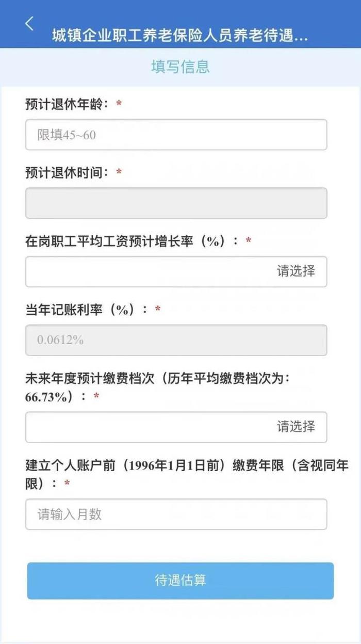361x644 pixels.
Task: Click the 在岗职工平均工资预计增长率 label
Action: 132,239
